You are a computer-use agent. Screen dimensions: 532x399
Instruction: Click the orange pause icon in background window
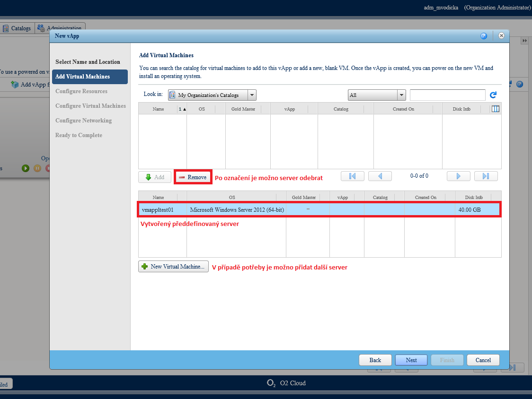coord(37,168)
